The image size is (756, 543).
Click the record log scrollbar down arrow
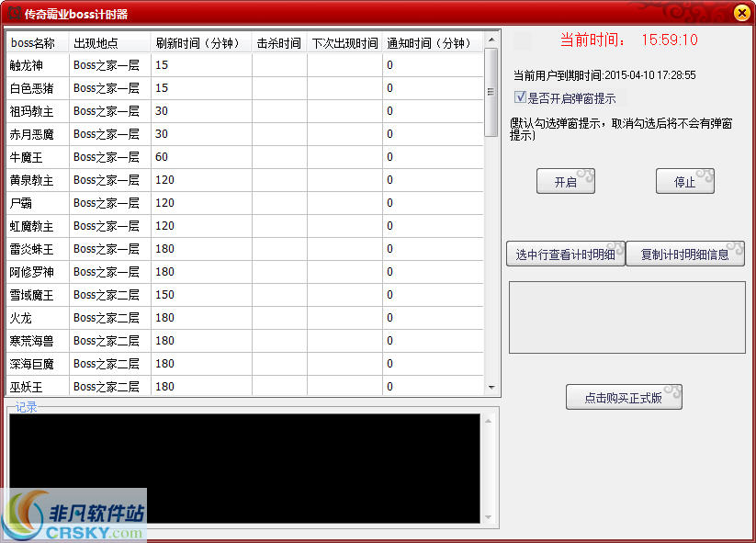tap(488, 517)
